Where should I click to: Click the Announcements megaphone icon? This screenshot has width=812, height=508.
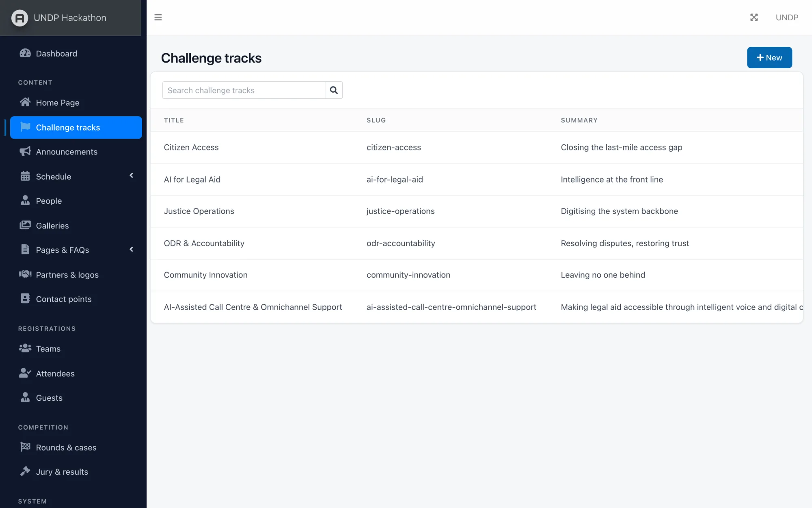(x=25, y=152)
